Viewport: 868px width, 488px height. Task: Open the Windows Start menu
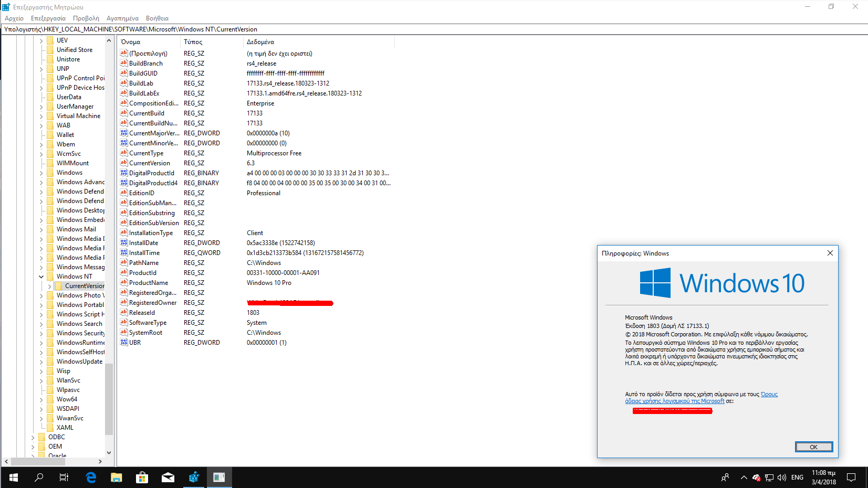pyautogui.click(x=14, y=478)
